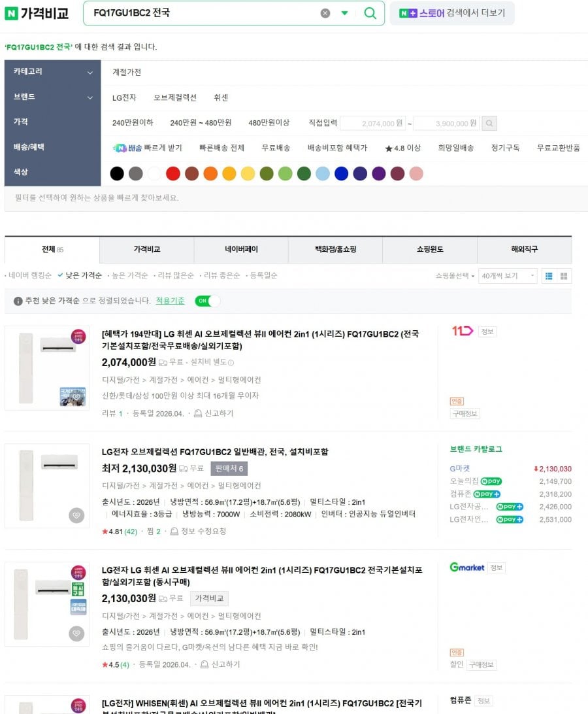588x714 pixels.
Task: Switch to the 네이버페이 tab
Action: (x=241, y=250)
